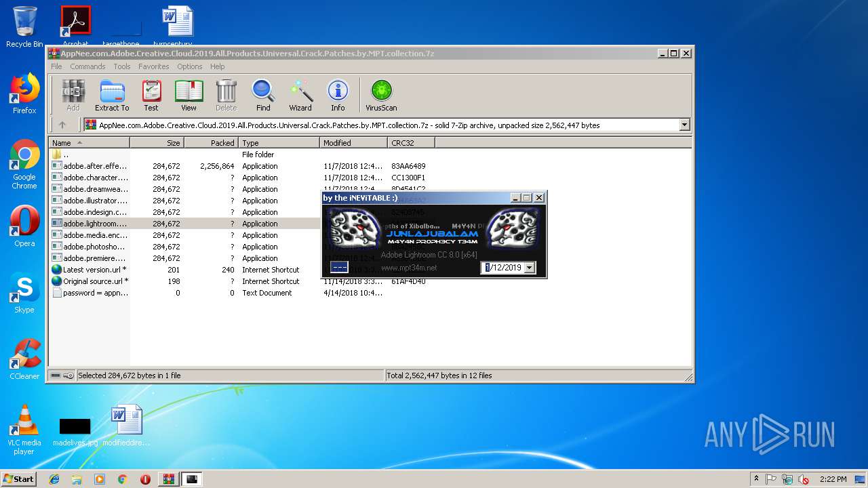Image resolution: width=868 pixels, height=488 pixels.
Task: Open the modifieddire... Word document on desktop
Action: [126, 426]
